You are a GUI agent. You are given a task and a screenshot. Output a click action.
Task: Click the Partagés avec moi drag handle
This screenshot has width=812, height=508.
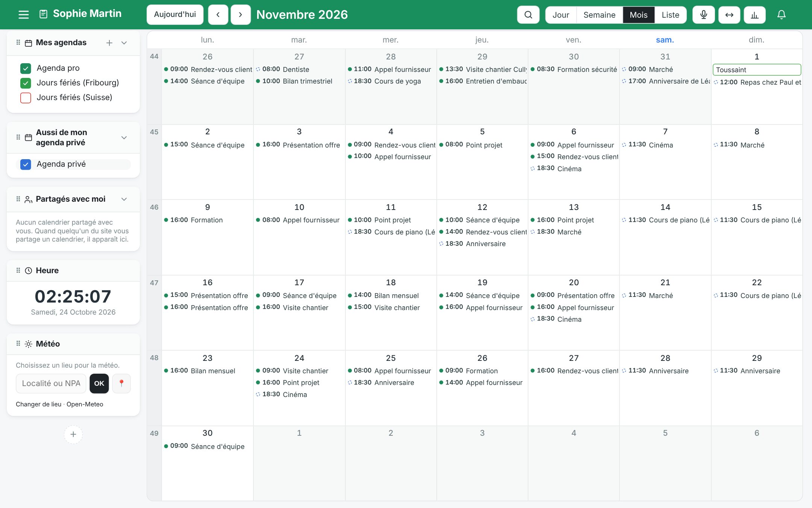[x=18, y=199]
